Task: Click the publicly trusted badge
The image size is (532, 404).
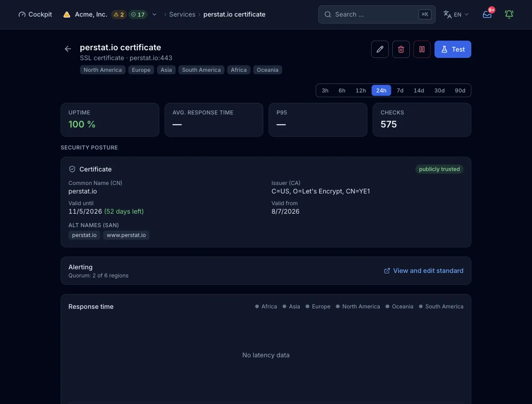Action: click(x=439, y=169)
